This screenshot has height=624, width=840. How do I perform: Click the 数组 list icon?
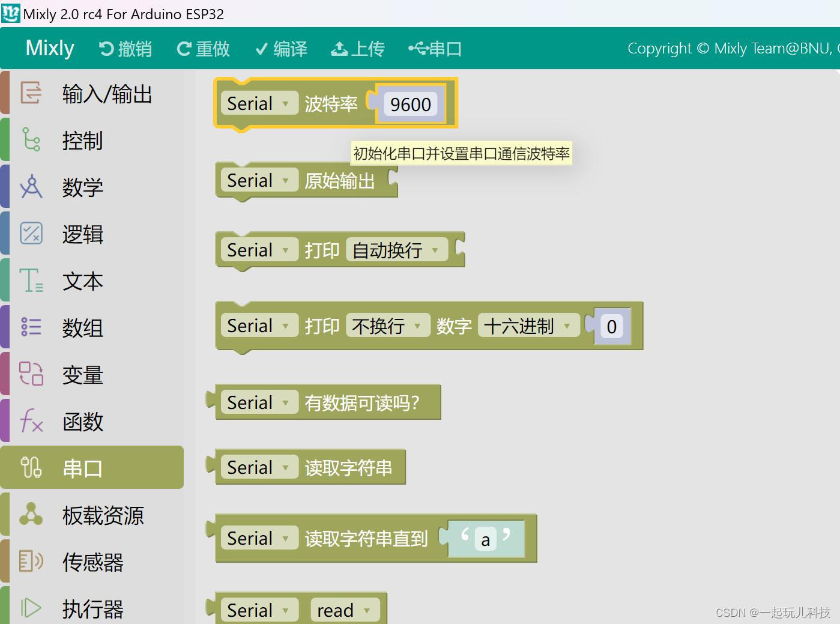coord(31,327)
